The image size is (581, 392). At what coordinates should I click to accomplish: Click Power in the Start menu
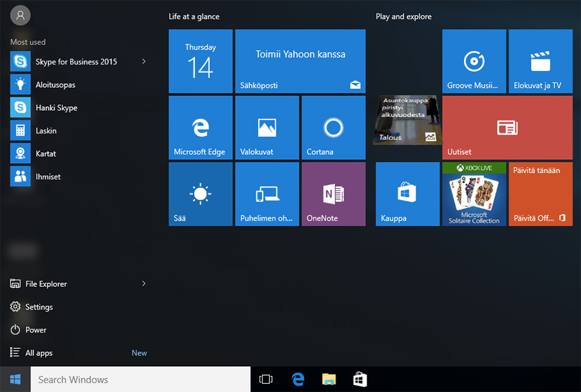tap(36, 330)
